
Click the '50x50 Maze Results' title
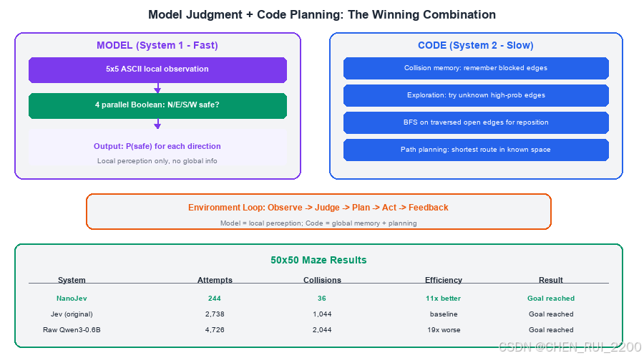(318, 260)
